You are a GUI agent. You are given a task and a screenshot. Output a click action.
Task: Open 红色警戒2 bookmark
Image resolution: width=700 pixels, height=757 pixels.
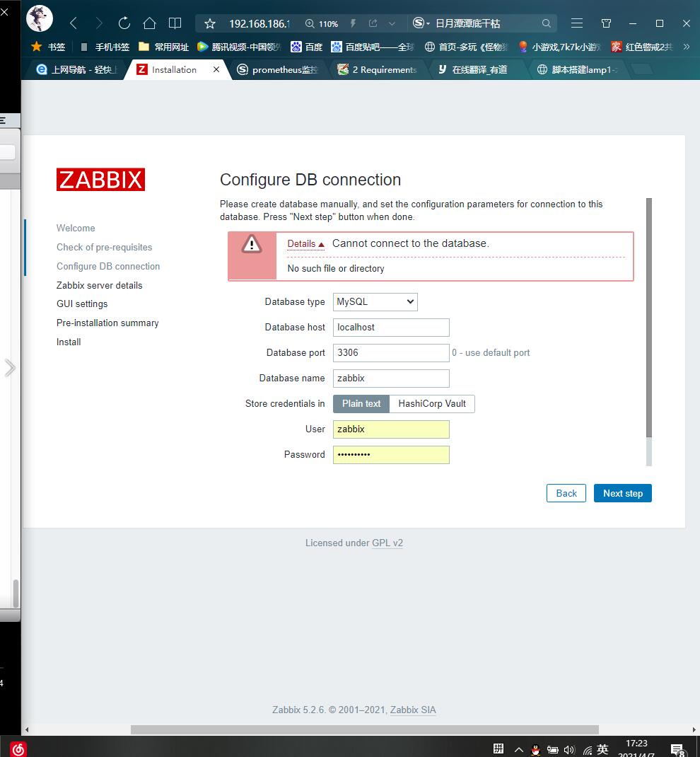(641, 47)
